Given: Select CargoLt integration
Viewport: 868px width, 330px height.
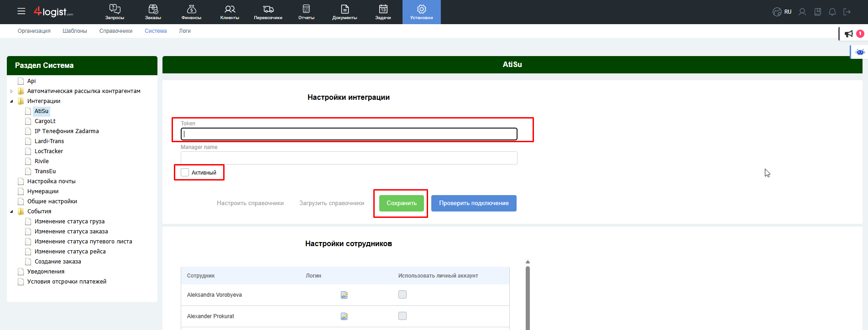Looking at the screenshot, I should 45,121.
